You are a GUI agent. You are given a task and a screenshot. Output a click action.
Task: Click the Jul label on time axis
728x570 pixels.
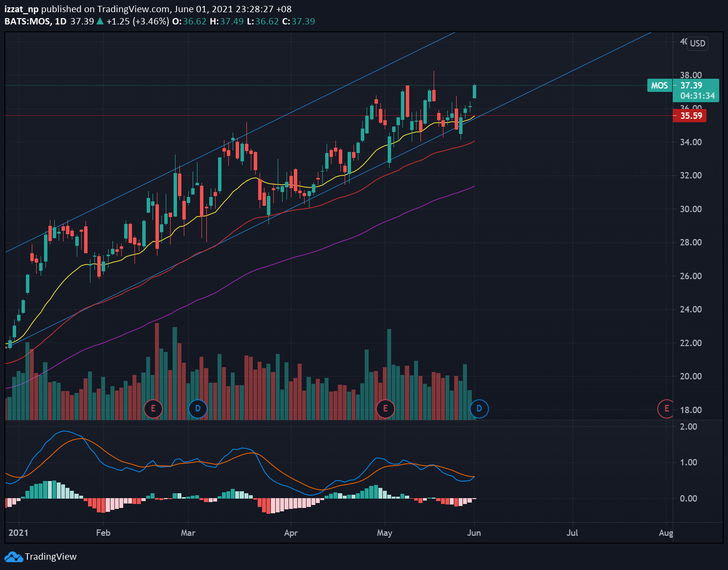click(x=573, y=533)
